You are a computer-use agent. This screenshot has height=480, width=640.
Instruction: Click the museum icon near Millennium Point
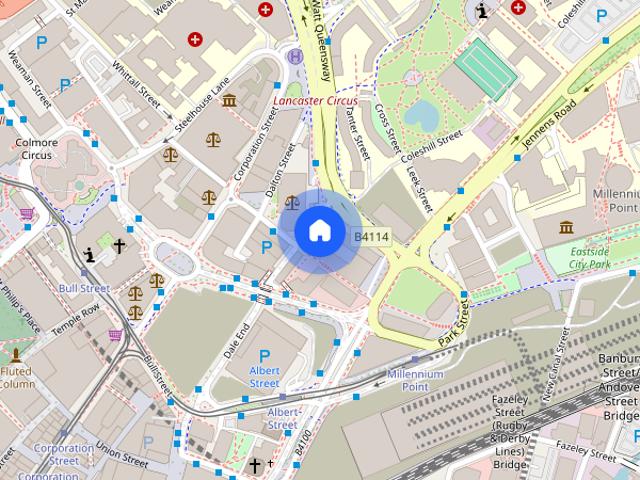[566, 227]
